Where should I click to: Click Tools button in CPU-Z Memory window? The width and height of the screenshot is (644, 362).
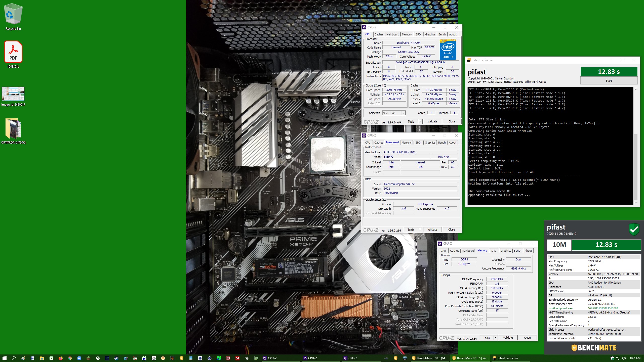click(x=487, y=338)
